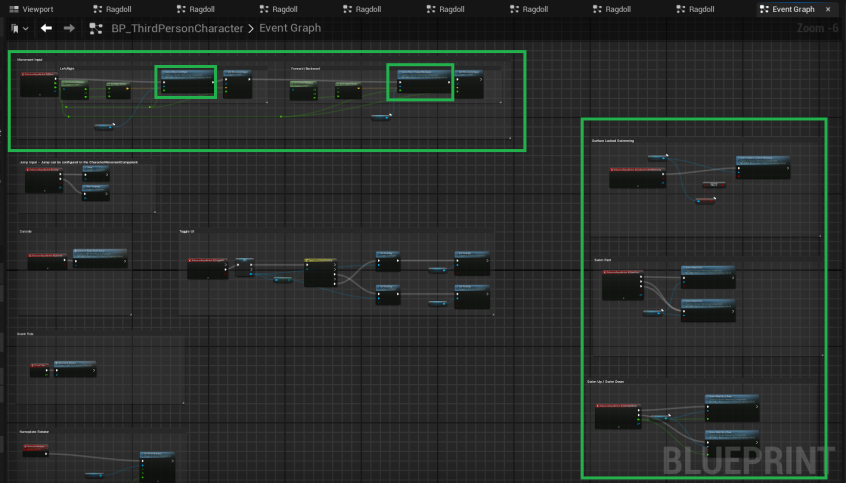The height and width of the screenshot is (483, 846).
Task: Open the Ragdoll tab just before Event Graph
Action: 695,9
